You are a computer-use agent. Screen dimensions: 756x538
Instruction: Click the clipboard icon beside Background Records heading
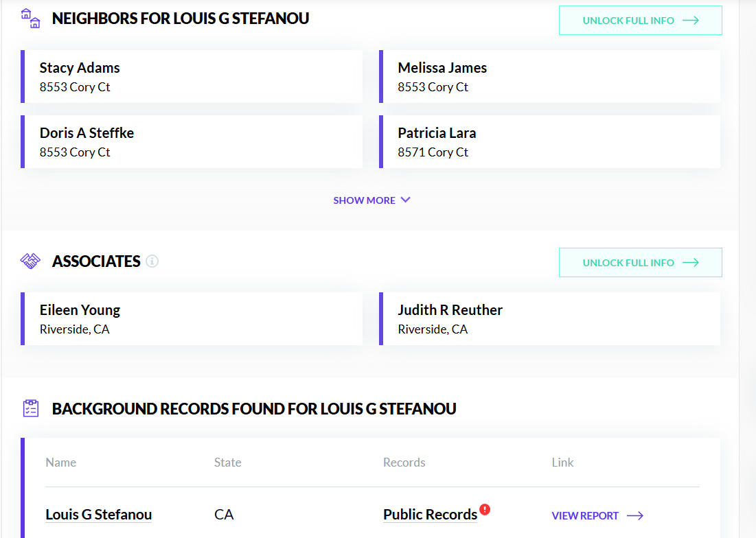tap(30, 408)
